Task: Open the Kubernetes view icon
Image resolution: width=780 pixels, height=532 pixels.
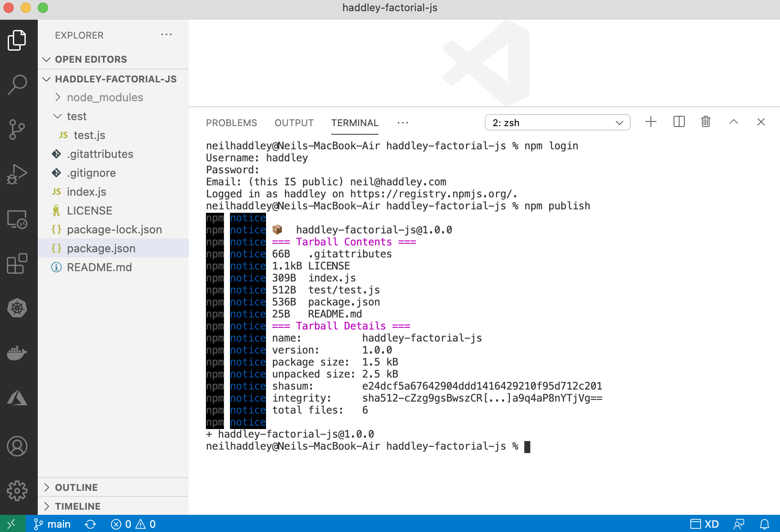Action: click(x=17, y=308)
